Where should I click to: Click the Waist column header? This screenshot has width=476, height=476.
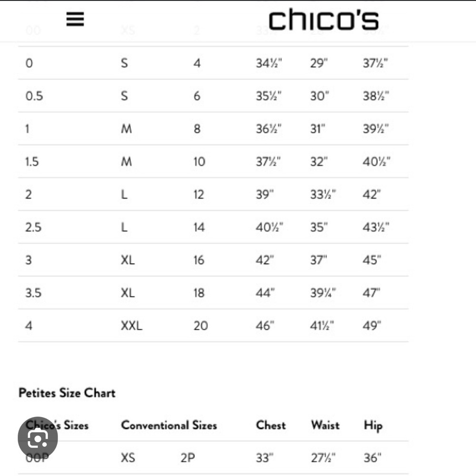pyautogui.click(x=325, y=425)
